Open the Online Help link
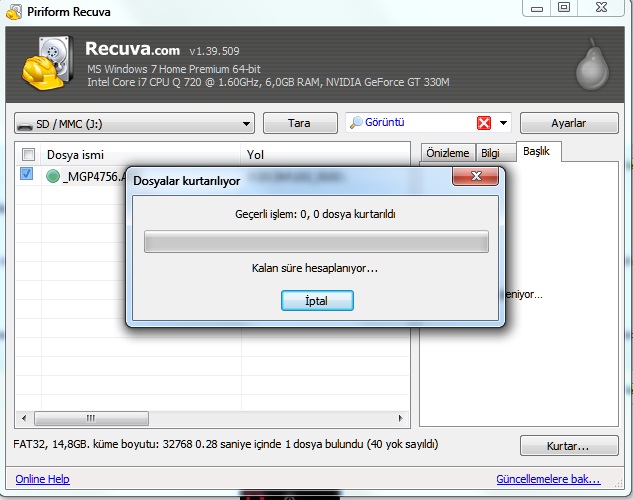 point(42,479)
